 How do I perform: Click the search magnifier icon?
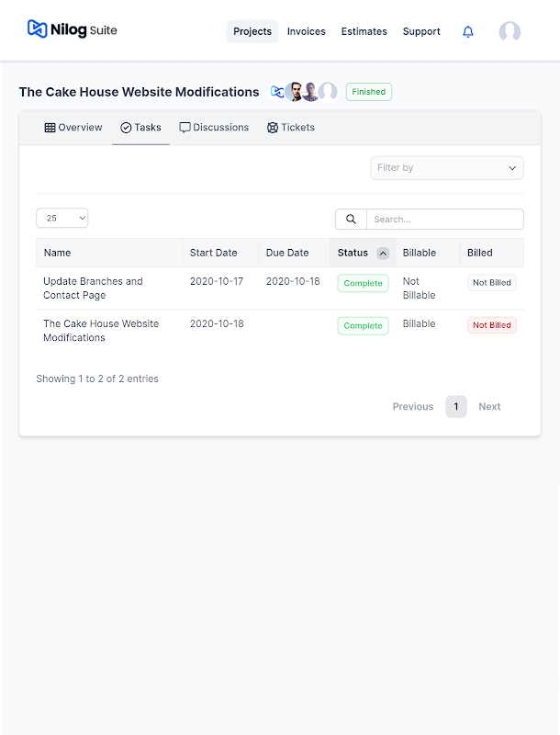tap(351, 220)
